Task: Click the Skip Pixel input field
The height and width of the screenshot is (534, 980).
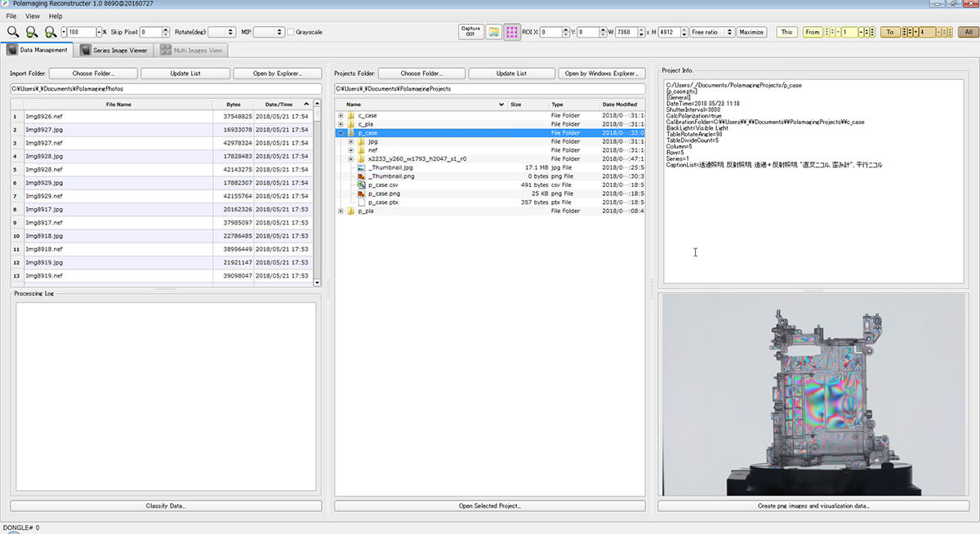Action: point(151,32)
